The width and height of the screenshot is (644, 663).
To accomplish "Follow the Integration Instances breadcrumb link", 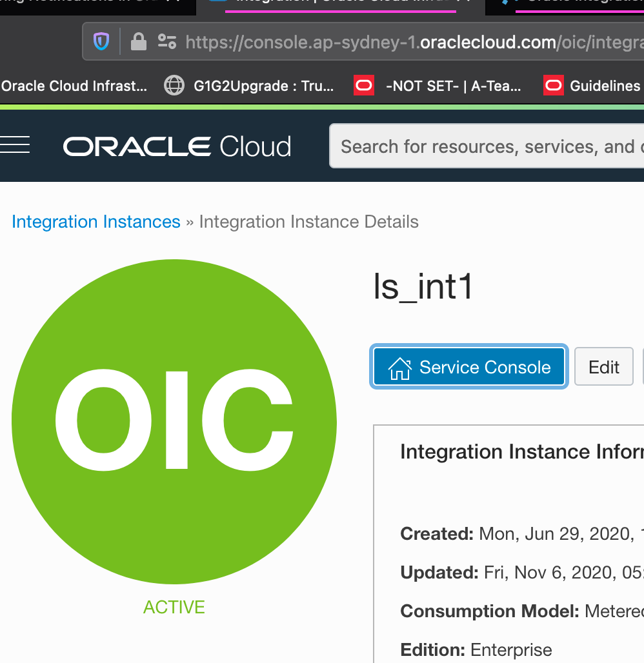I will [96, 222].
